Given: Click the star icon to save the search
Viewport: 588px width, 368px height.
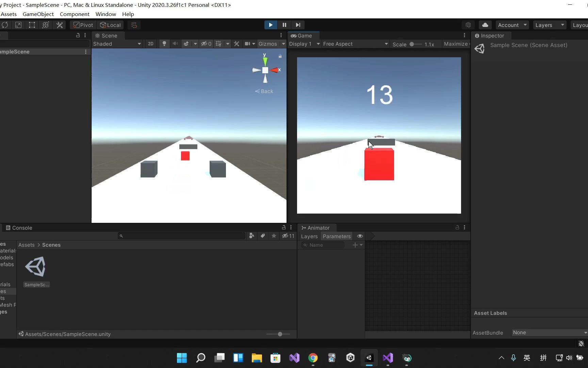Looking at the screenshot, I should (x=274, y=236).
